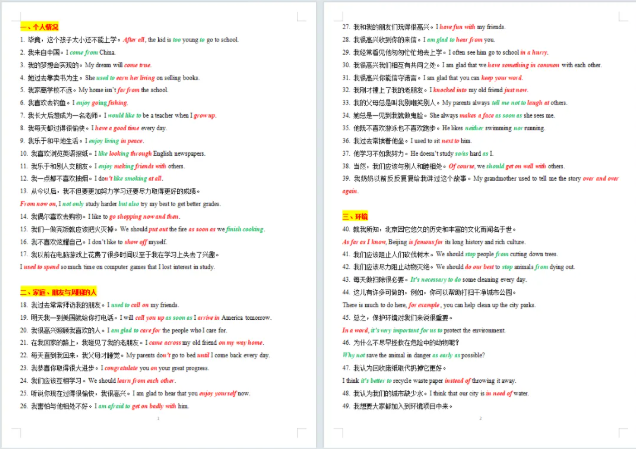636x449 pixels.
Task: Click the words "English newspapers"
Action: coord(180,153)
